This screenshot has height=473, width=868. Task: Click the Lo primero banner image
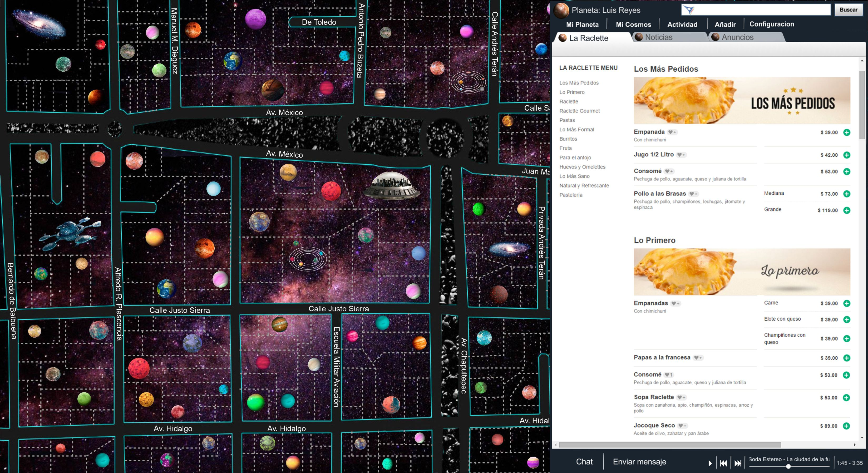coord(742,272)
